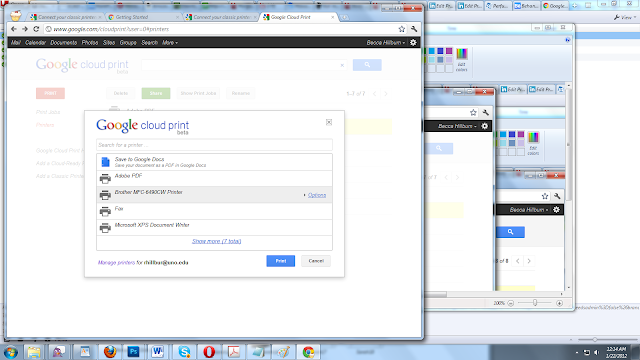Bookmark this page with the star icon

point(402,29)
